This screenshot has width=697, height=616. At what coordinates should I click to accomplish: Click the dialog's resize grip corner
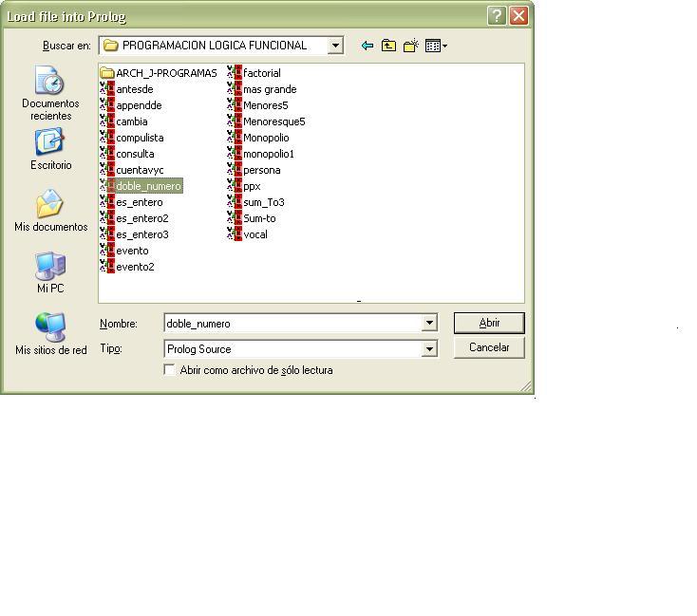pyautogui.click(x=526, y=386)
